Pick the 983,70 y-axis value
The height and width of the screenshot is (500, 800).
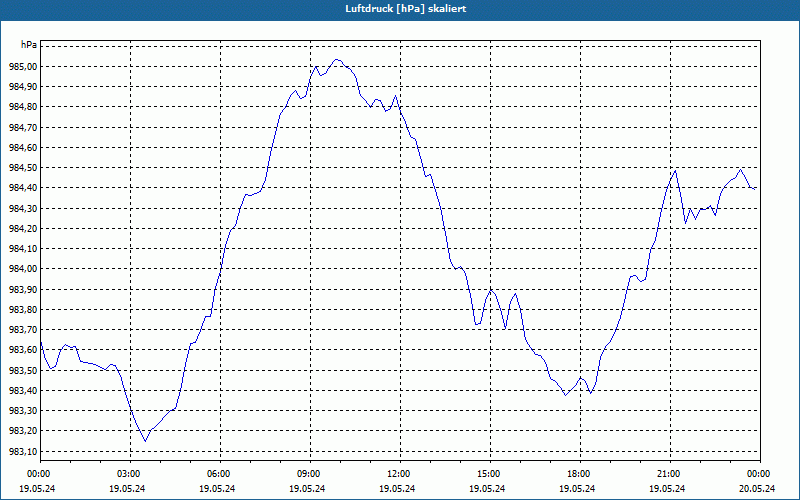(x=23, y=330)
